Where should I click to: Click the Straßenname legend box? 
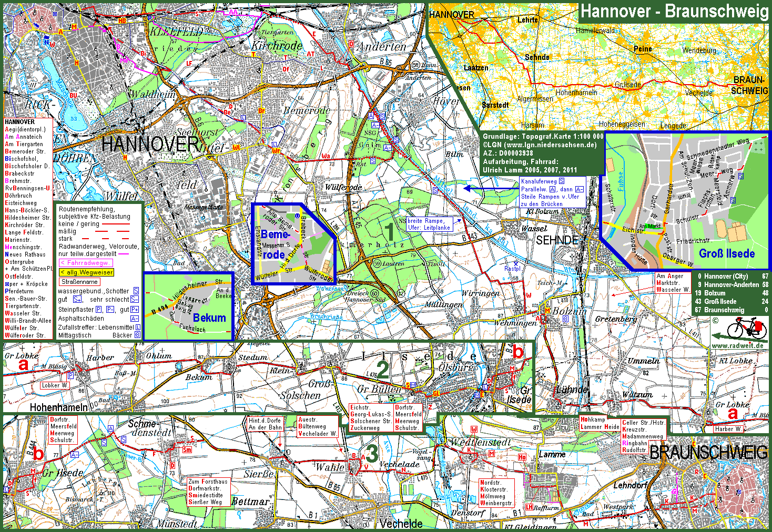click(x=79, y=282)
